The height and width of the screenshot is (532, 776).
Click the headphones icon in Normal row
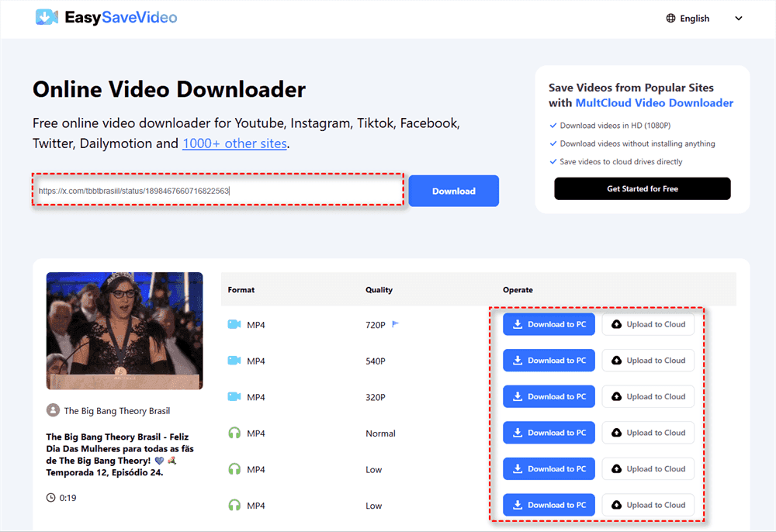click(234, 433)
